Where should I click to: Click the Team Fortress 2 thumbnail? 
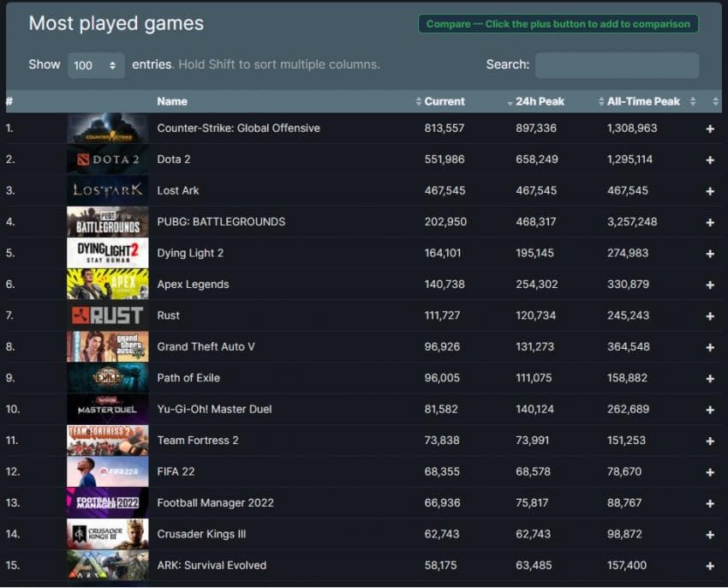click(x=108, y=441)
